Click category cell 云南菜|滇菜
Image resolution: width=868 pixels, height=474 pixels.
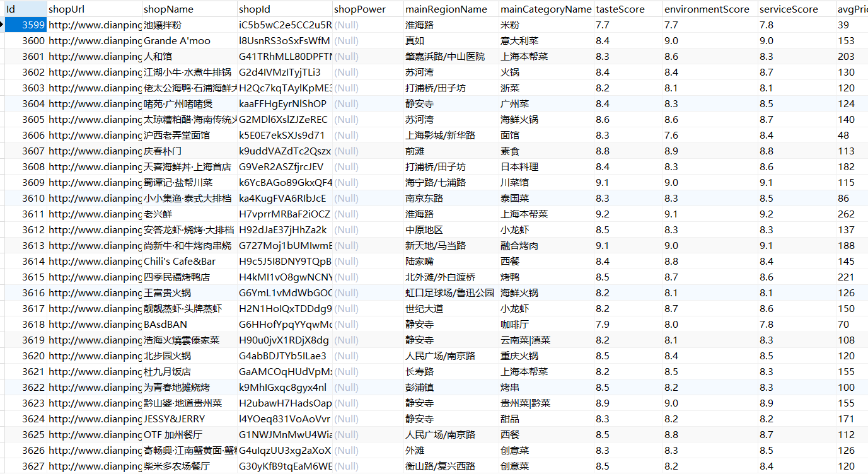(x=547, y=340)
